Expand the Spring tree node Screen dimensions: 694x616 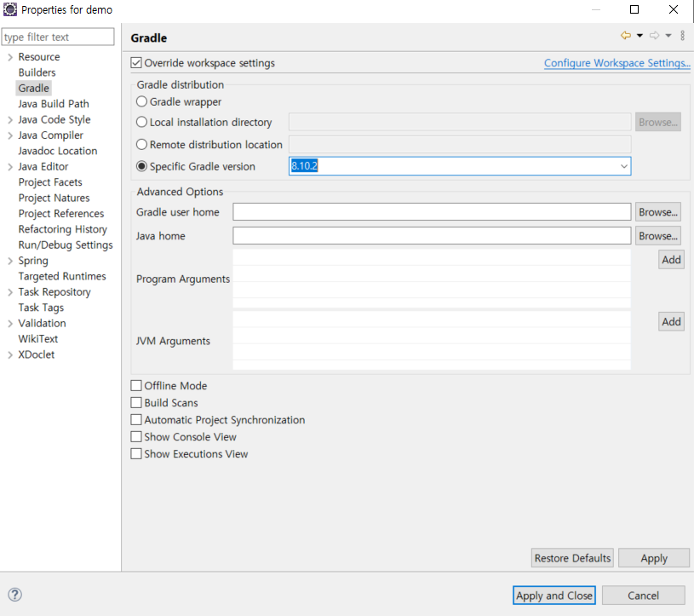pos(10,261)
